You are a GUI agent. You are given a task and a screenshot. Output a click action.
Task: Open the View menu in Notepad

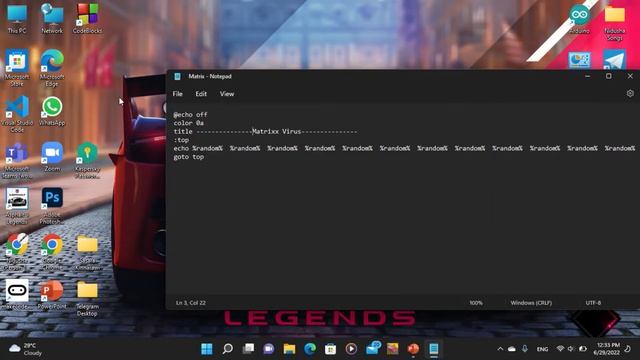pos(227,94)
